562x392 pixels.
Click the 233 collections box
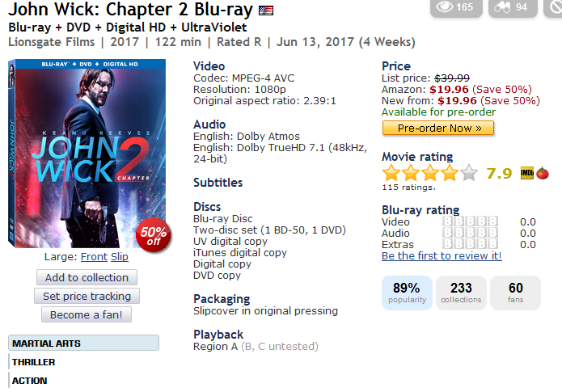(x=461, y=293)
